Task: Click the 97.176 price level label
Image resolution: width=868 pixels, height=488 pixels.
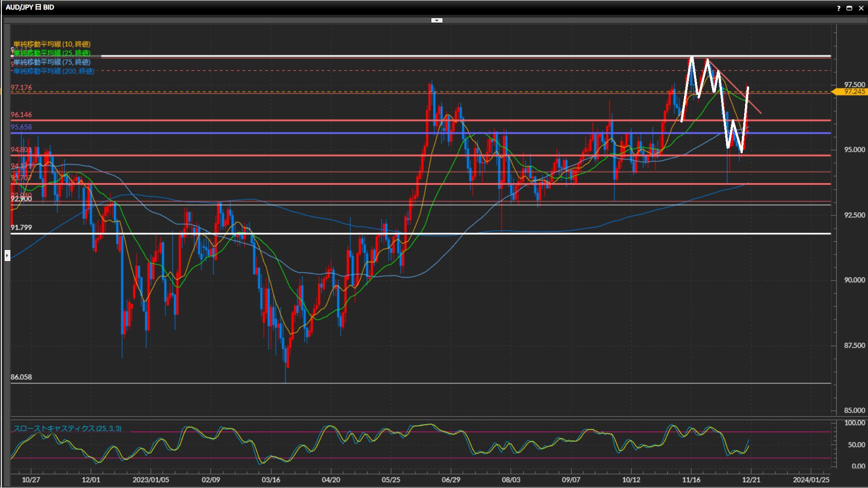Action: 21,88
